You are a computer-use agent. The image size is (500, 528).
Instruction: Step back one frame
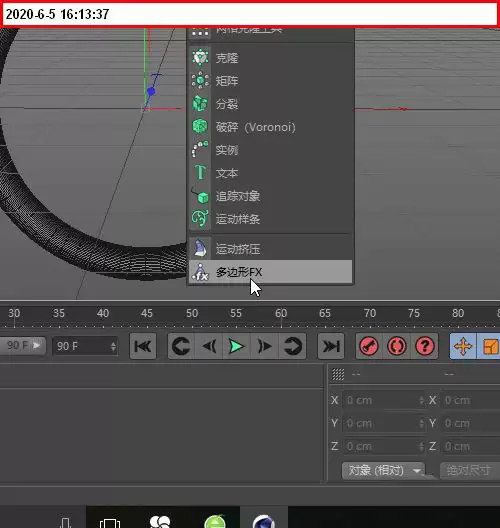pos(209,346)
